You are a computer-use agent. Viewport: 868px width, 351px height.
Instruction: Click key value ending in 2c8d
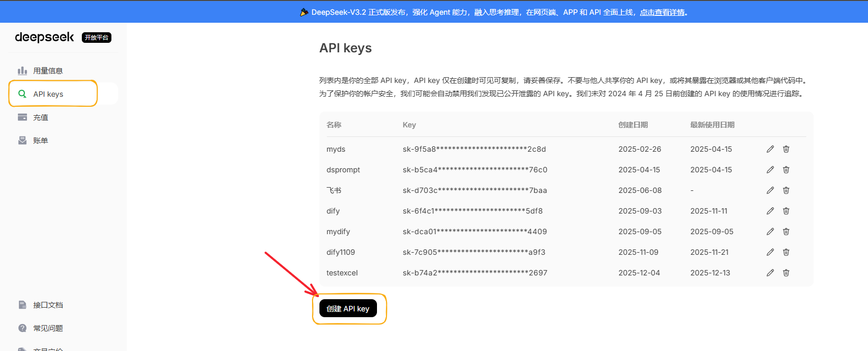point(474,149)
